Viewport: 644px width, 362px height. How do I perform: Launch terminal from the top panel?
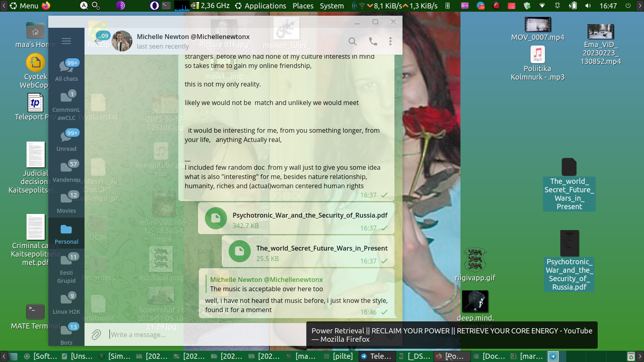click(x=166, y=6)
